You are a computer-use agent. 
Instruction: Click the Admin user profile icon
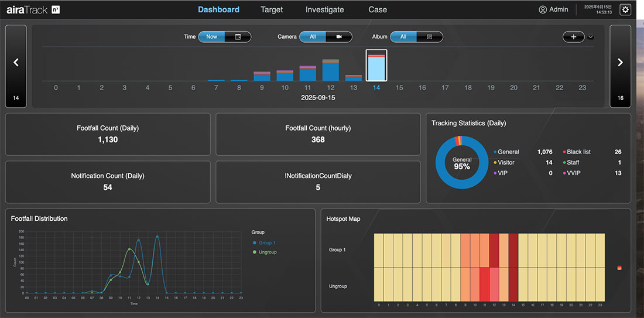coord(543,9)
